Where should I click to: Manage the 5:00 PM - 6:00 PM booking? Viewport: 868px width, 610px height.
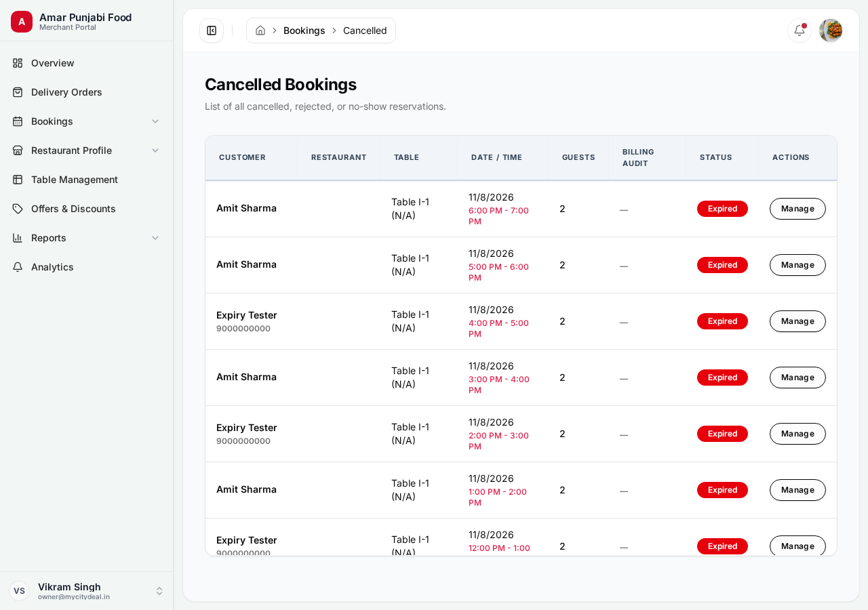797,265
